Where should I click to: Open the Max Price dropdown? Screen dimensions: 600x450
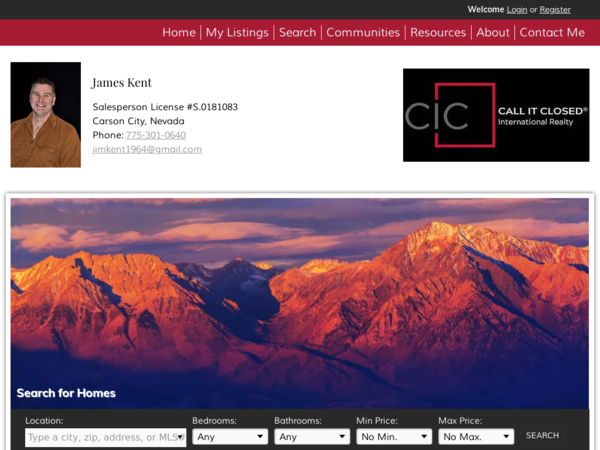click(x=476, y=437)
